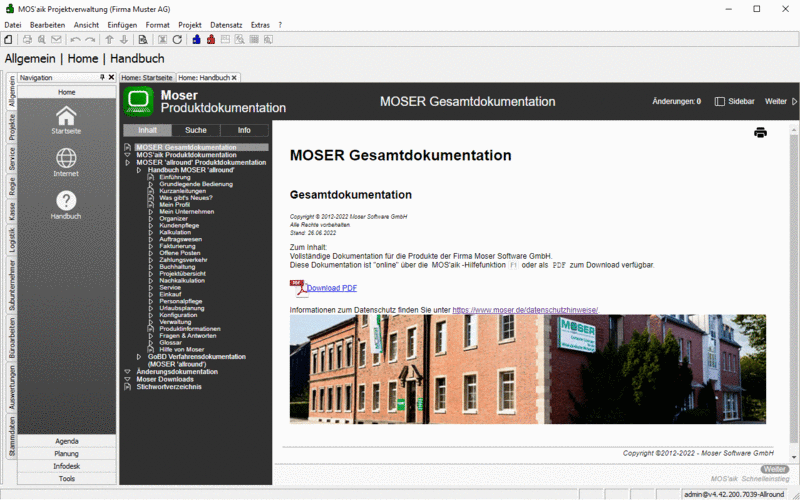Click the undo arrow toolbar icon

[76, 39]
